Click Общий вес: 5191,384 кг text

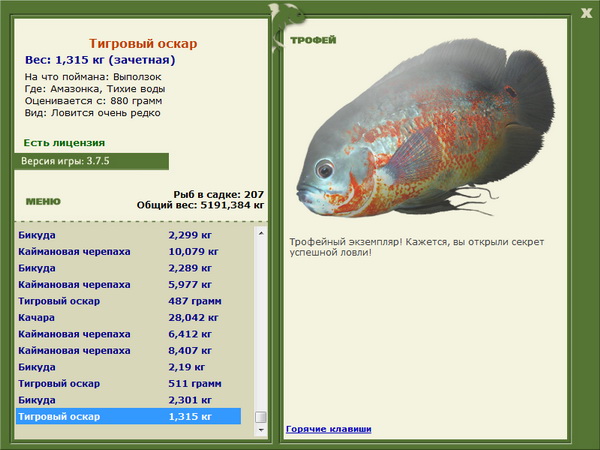[201, 205]
